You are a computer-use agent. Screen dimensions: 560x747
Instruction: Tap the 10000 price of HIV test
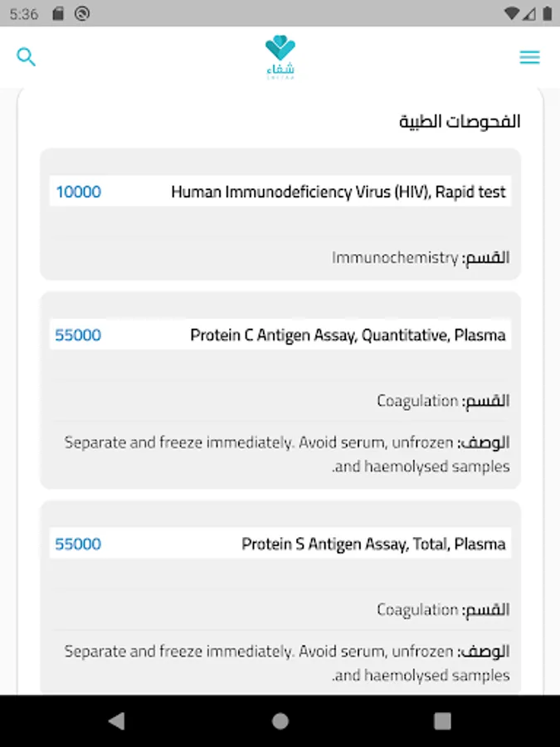(78, 192)
